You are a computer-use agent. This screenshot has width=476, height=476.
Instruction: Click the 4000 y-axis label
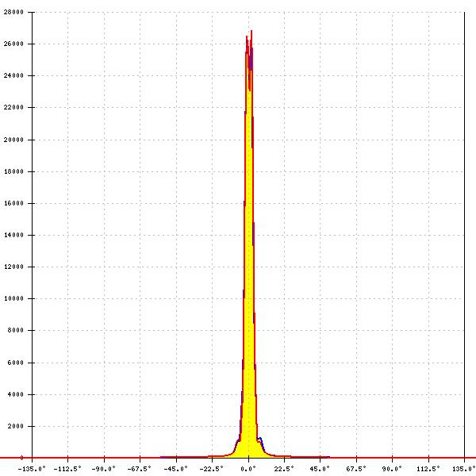pos(15,394)
